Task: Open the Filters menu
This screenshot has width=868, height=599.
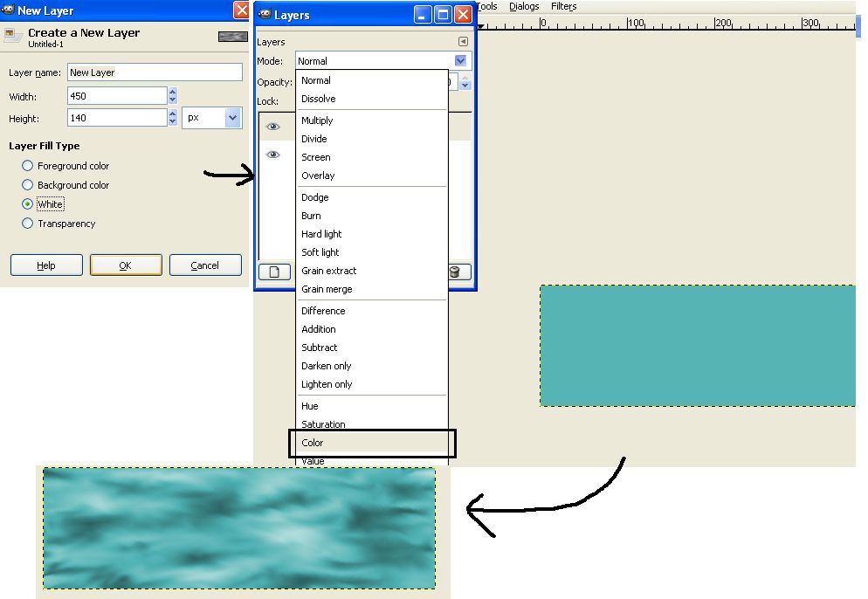Action: (563, 6)
